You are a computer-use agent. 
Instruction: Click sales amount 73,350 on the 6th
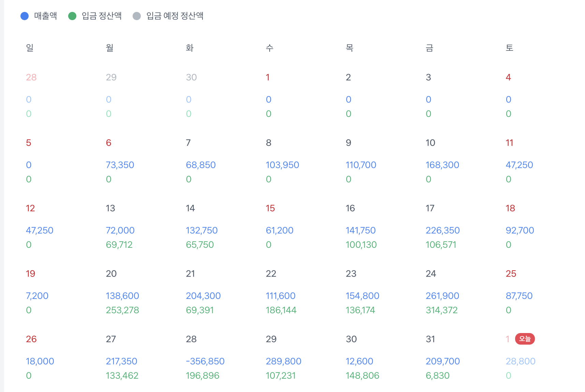[x=120, y=165]
